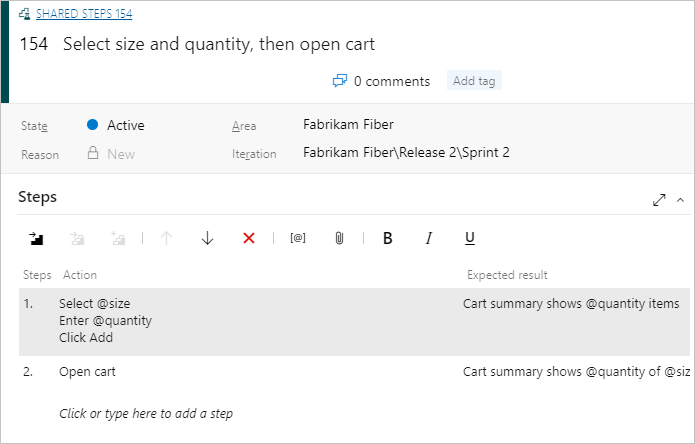Add an attachment with the paperclip icon
This screenshot has width=695, height=444.
pyautogui.click(x=339, y=238)
